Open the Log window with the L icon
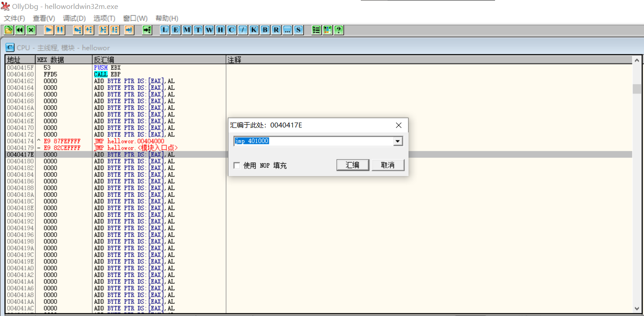The image size is (644, 316). 165,29
